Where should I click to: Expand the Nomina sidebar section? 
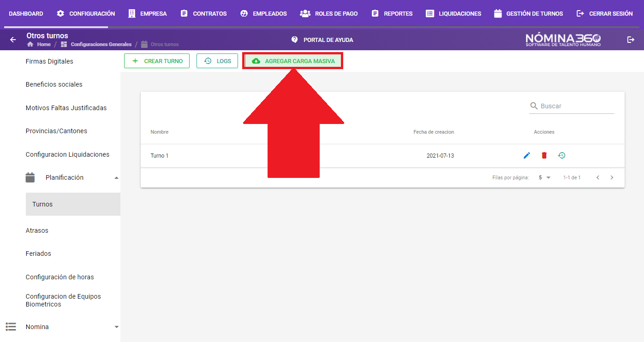click(x=116, y=327)
